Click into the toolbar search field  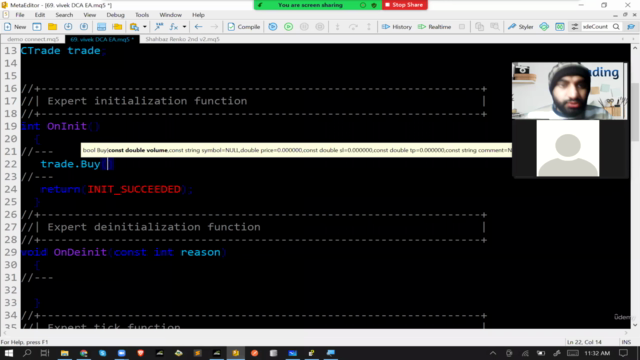tap(596, 27)
